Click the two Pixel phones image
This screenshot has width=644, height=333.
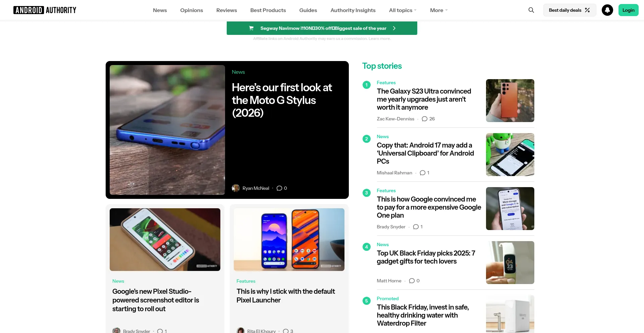point(289,239)
